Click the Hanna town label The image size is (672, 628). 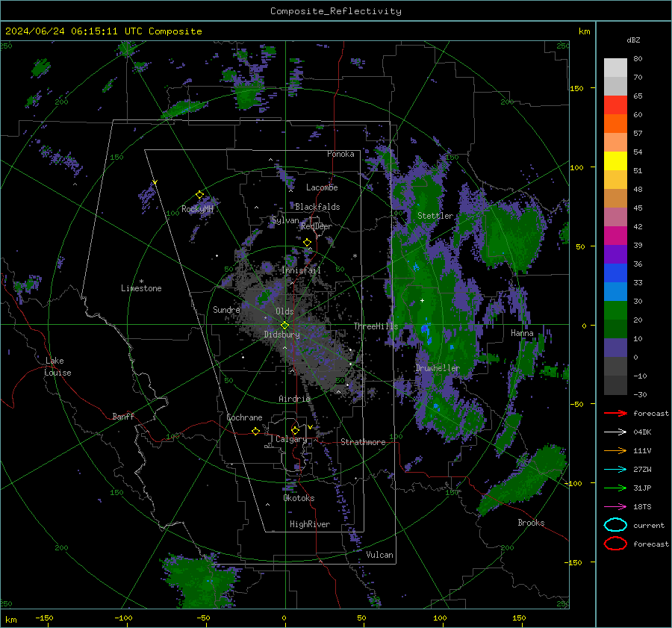(522, 333)
